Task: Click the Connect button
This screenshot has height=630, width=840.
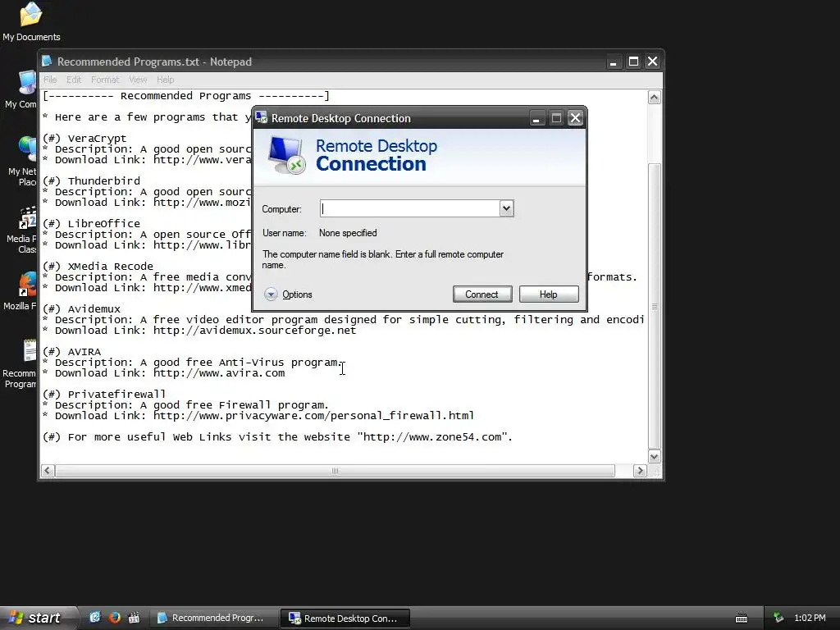Action: click(482, 294)
